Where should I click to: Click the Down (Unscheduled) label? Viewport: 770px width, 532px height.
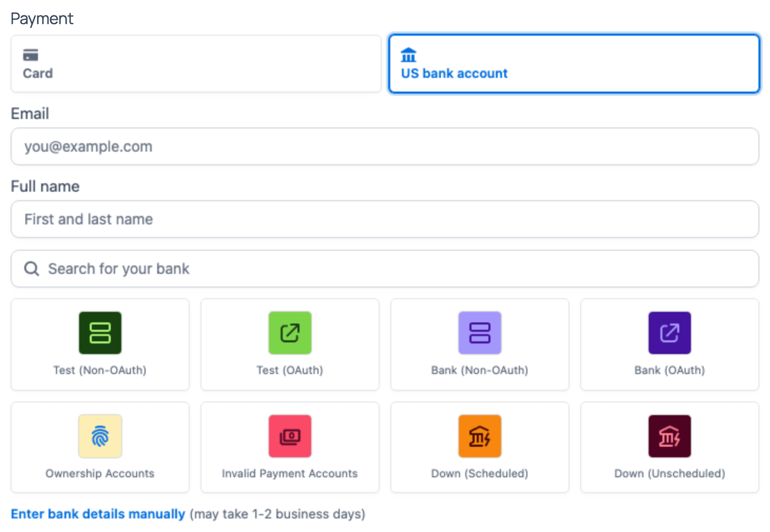point(669,474)
